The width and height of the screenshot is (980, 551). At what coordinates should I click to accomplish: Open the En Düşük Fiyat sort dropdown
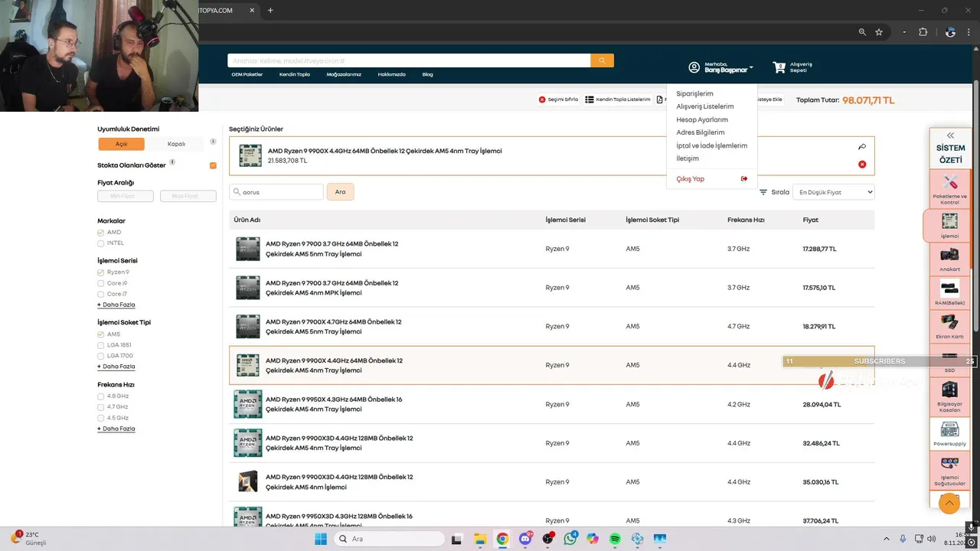pyautogui.click(x=833, y=192)
